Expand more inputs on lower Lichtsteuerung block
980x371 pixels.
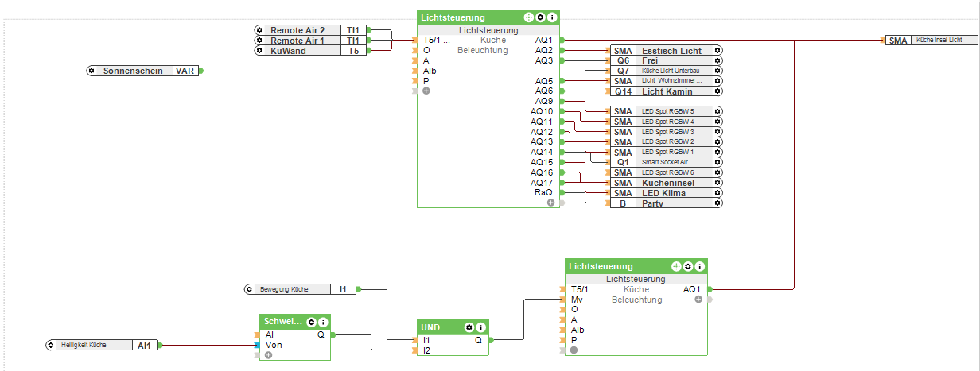point(574,350)
